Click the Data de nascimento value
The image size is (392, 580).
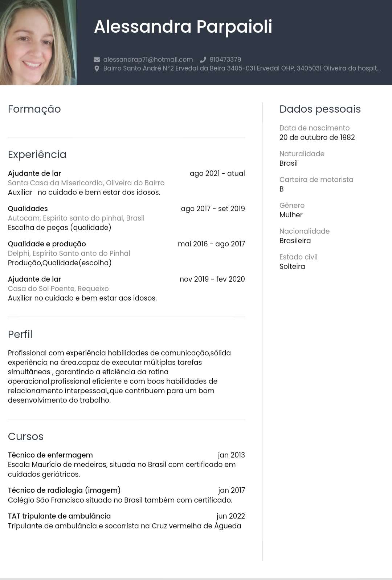pyautogui.click(x=317, y=137)
